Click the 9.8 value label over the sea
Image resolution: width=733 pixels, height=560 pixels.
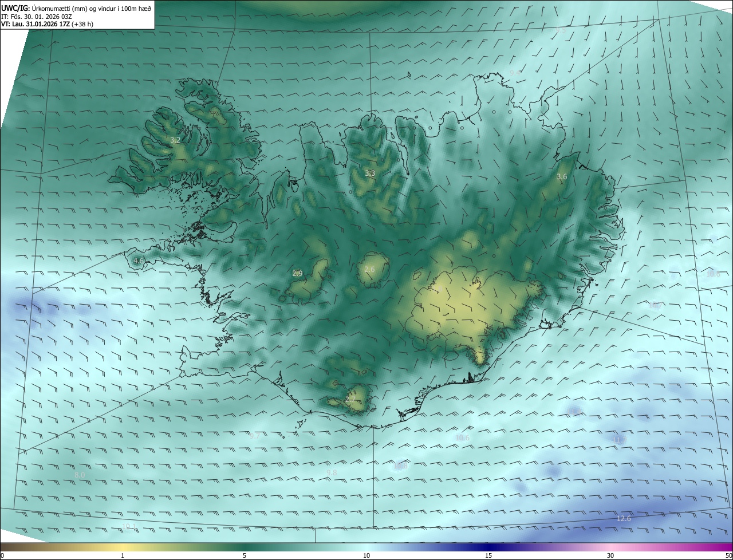point(332,472)
